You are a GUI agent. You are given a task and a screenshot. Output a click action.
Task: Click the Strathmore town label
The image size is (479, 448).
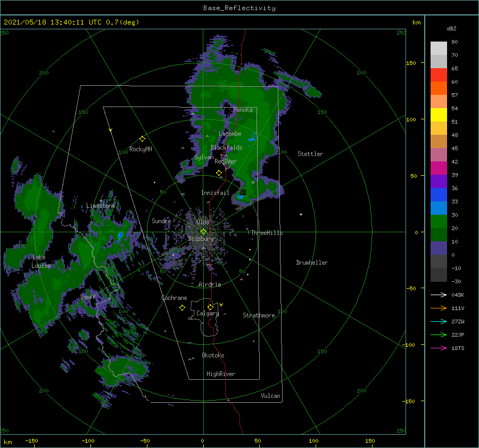pyautogui.click(x=259, y=315)
